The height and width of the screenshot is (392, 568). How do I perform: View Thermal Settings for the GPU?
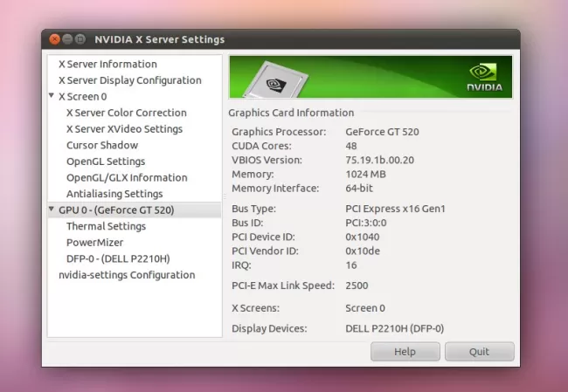[106, 226]
